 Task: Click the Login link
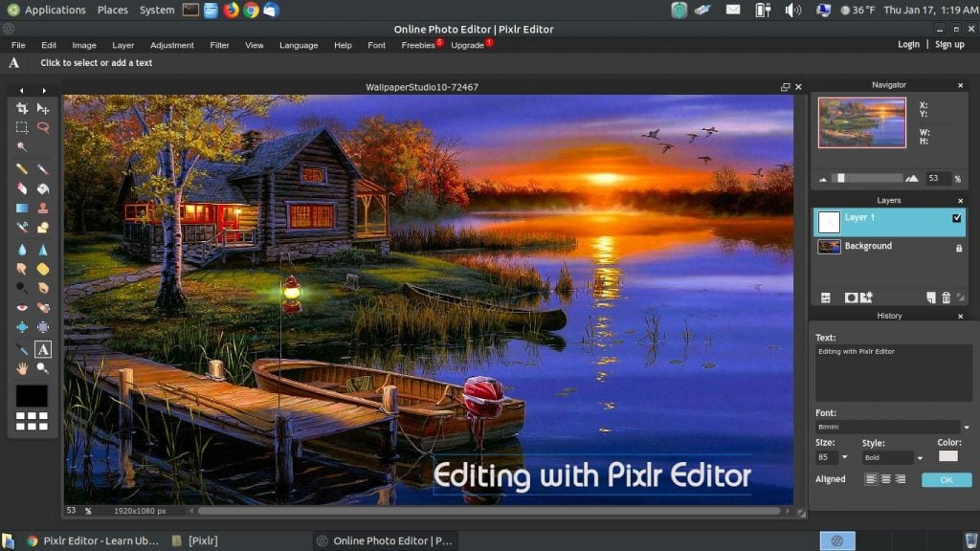[x=908, y=44]
